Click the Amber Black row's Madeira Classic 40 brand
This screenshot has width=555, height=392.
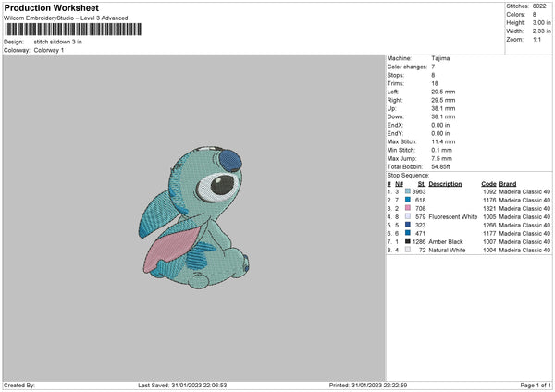click(x=525, y=241)
